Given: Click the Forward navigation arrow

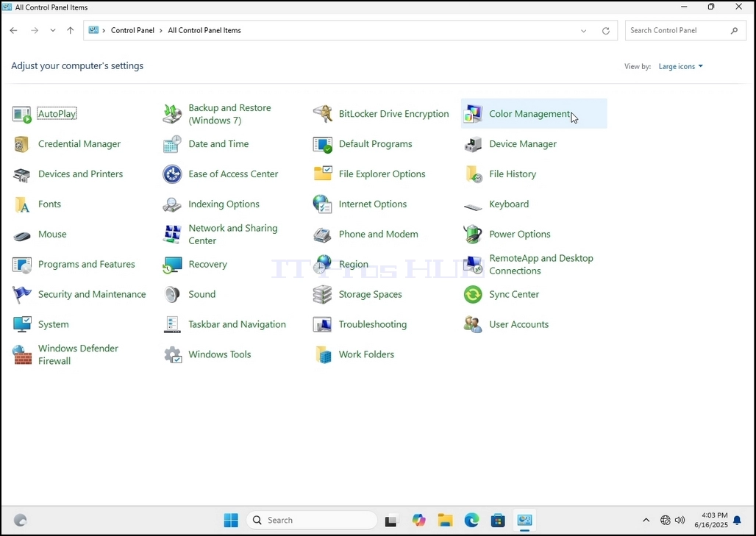Looking at the screenshot, I should [35, 30].
